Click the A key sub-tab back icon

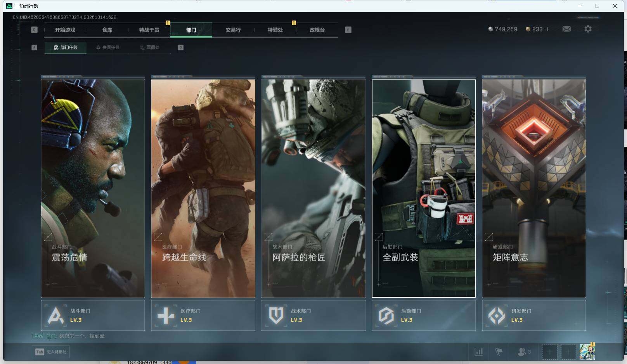pos(34,47)
